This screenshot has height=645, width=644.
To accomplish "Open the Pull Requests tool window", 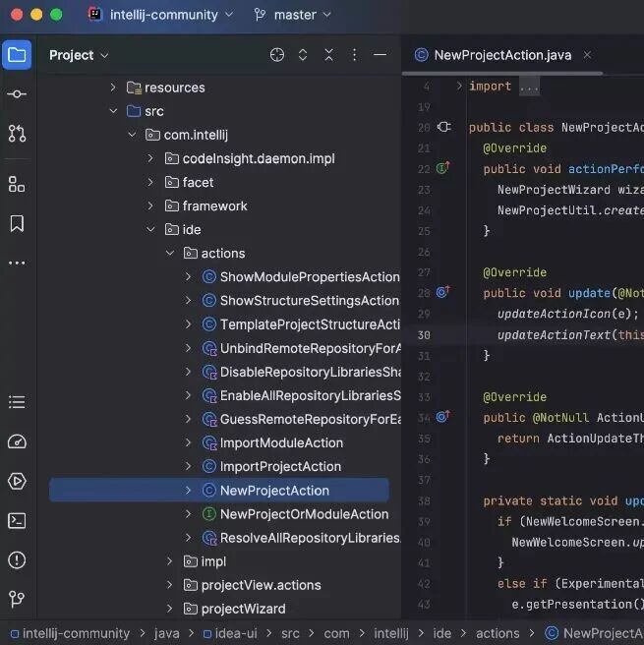I will [x=17, y=134].
